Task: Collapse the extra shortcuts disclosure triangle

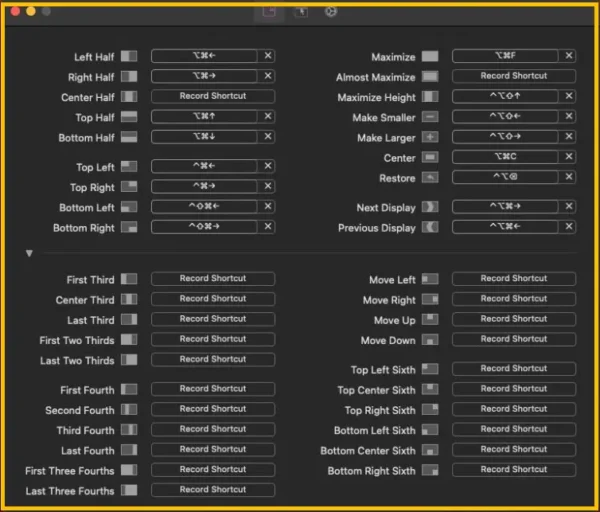Action: [x=29, y=253]
